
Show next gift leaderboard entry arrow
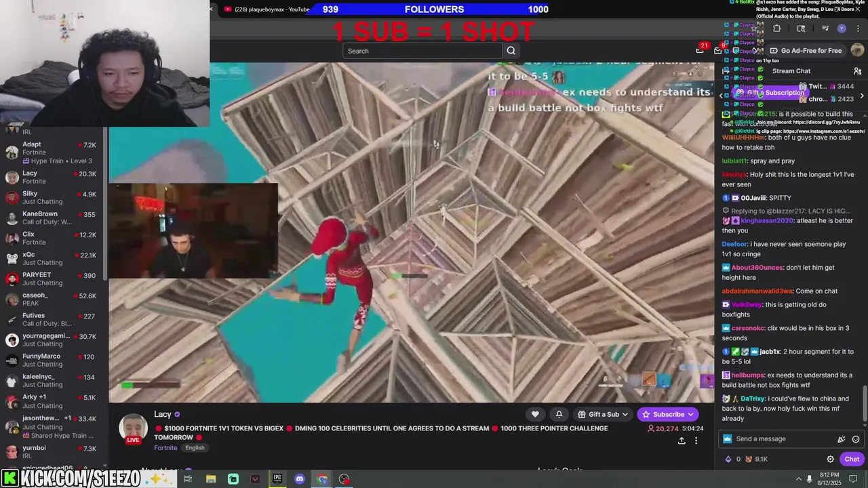coord(862,96)
